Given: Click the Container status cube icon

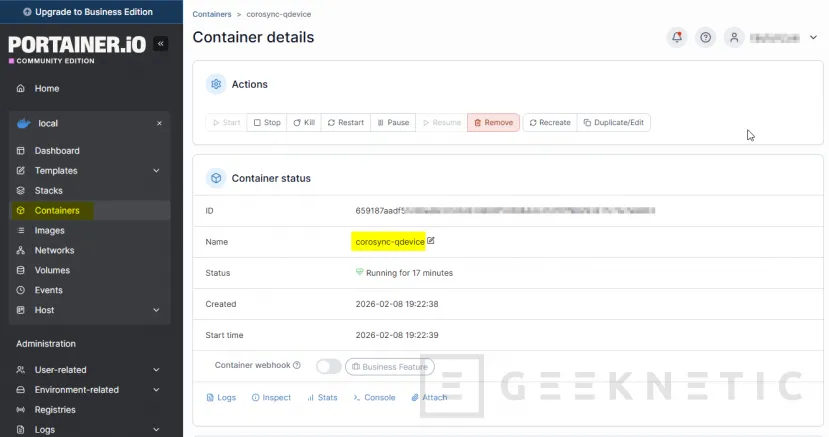Looking at the screenshot, I should tap(216, 178).
